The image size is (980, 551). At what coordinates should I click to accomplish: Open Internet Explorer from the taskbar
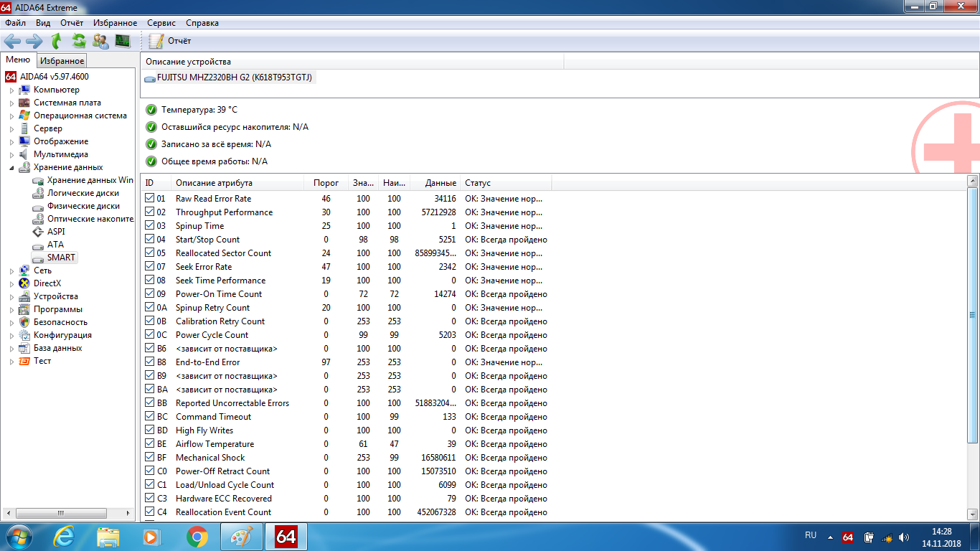pos(65,536)
